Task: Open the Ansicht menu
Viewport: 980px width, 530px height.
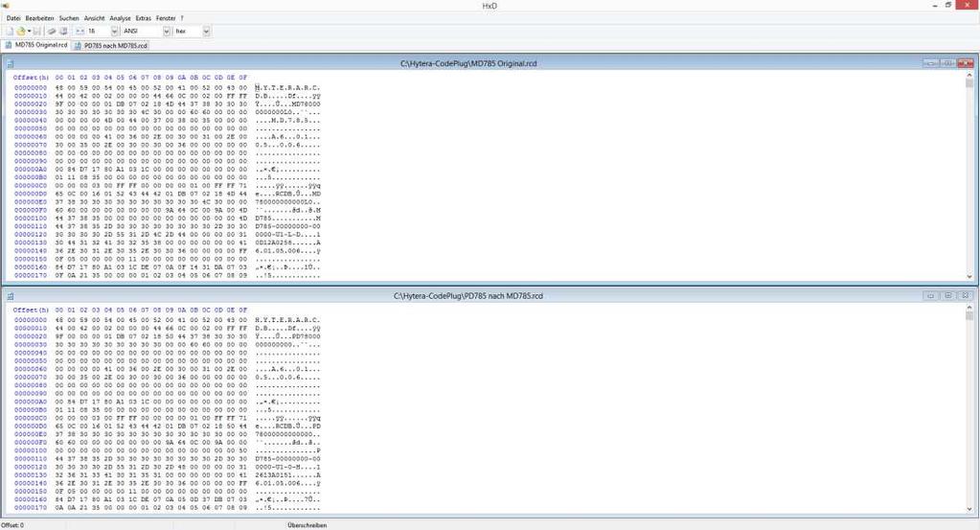Action: pos(95,18)
